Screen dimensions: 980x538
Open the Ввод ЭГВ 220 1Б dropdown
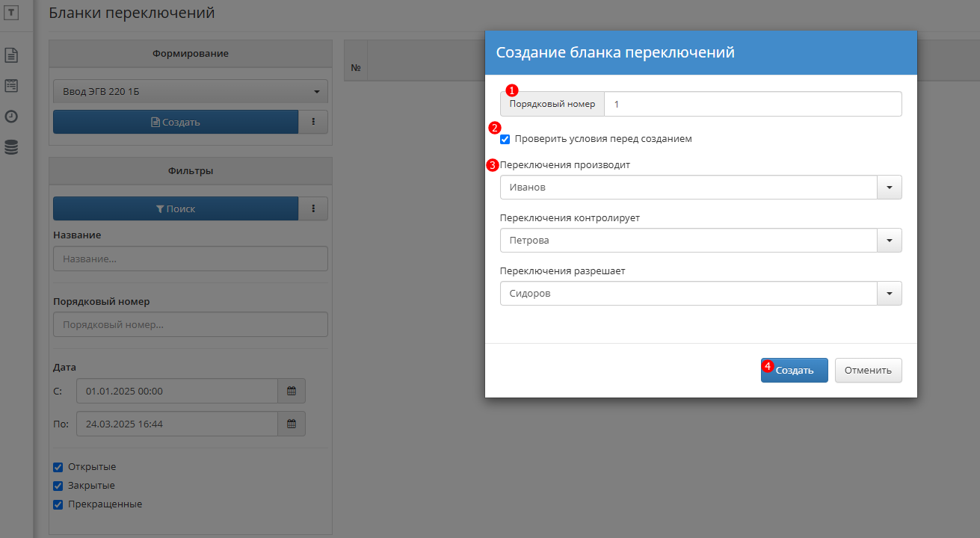click(191, 92)
